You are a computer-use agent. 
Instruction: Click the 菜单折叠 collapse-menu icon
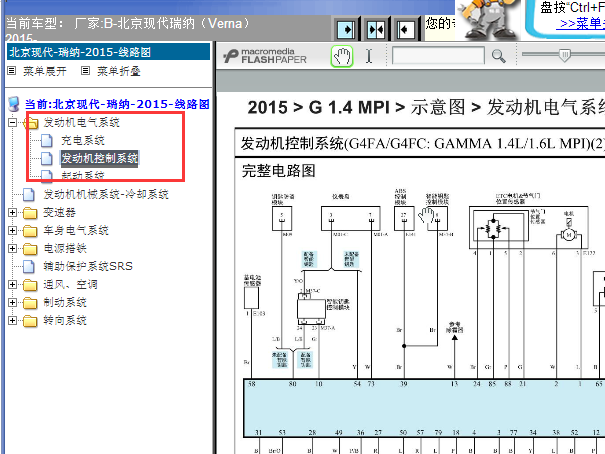(86, 71)
